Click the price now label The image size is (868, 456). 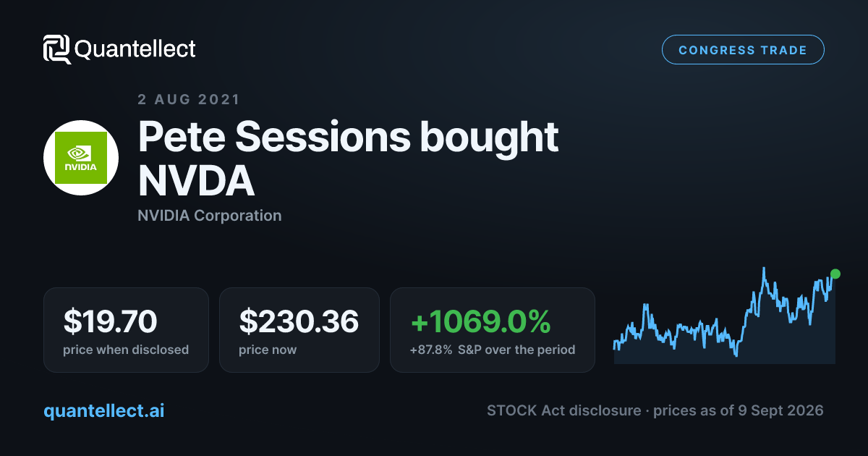pos(268,350)
